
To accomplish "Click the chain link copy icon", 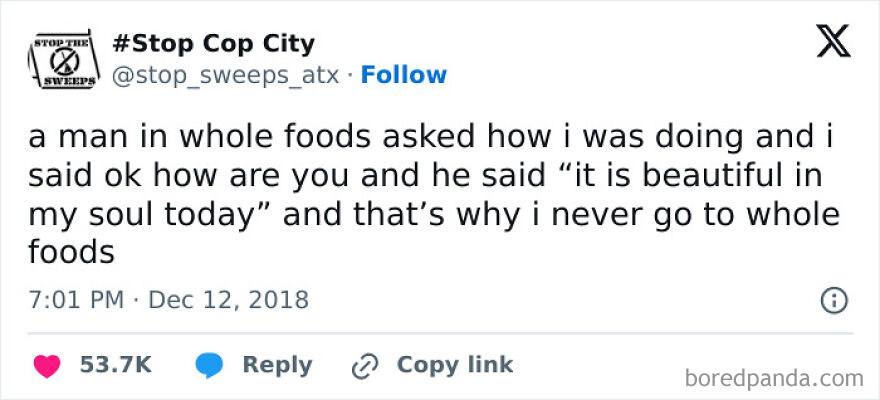I will click(364, 365).
